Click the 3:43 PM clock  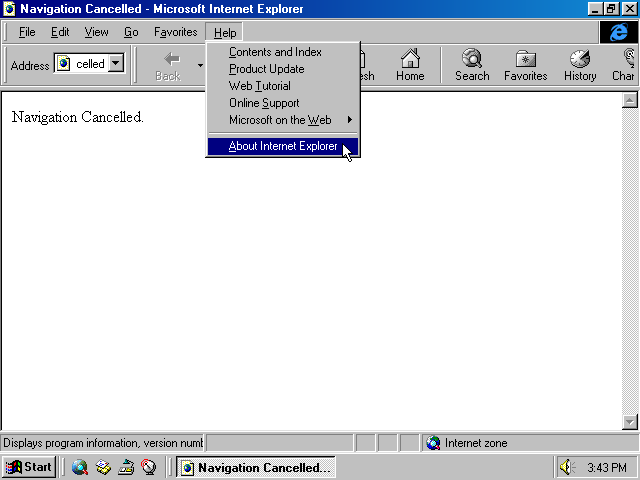pos(607,467)
